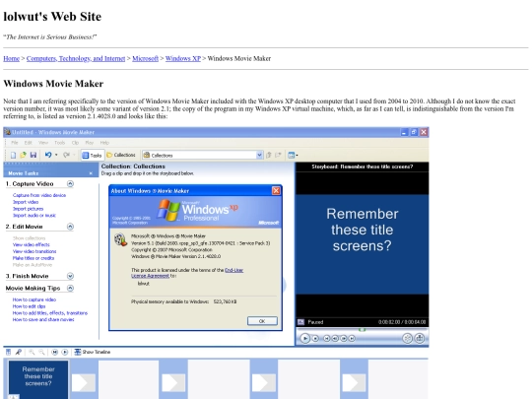Viewport: 532px width, 399px height.
Task: Click the Zoom Timeline Out magnifier icon
Action: [x=41, y=352]
